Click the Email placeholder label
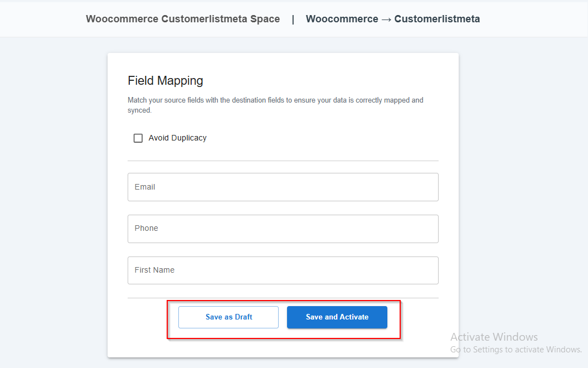Viewport: 588px width, 368px height. coord(145,187)
